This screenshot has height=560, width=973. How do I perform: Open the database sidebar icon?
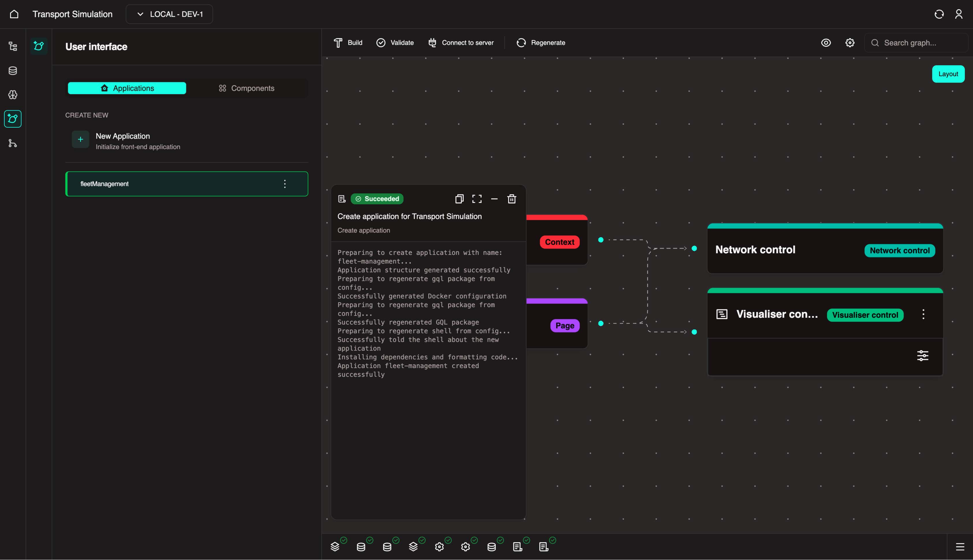(13, 71)
